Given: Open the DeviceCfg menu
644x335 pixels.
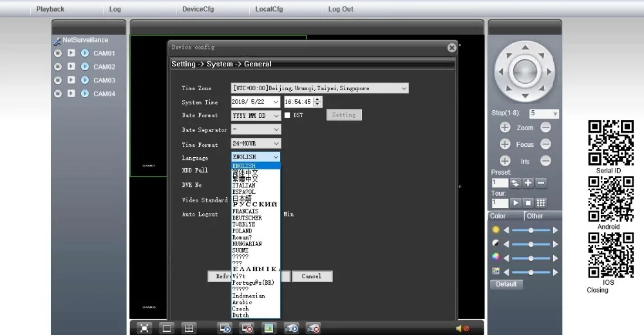Looking at the screenshot, I should [198, 9].
